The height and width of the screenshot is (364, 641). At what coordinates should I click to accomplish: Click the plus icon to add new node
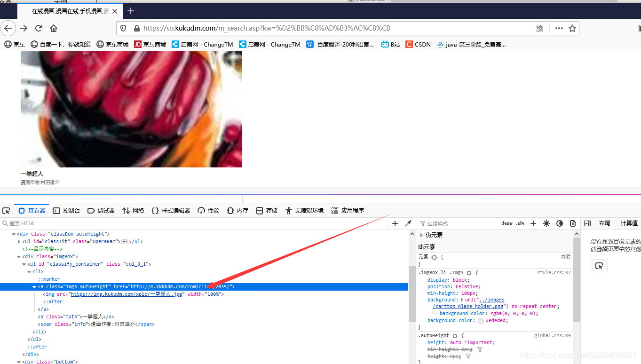[395, 223]
